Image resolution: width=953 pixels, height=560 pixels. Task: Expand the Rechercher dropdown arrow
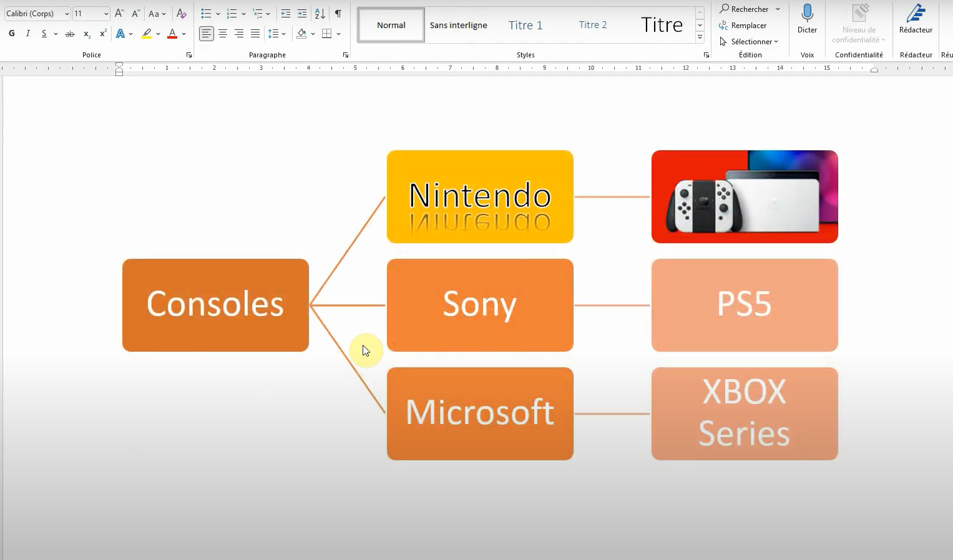(778, 9)
